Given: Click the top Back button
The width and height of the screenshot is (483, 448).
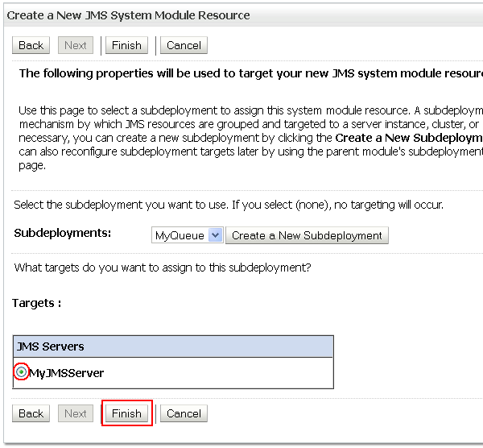Looking at the screenshot, I should point(31,45).
